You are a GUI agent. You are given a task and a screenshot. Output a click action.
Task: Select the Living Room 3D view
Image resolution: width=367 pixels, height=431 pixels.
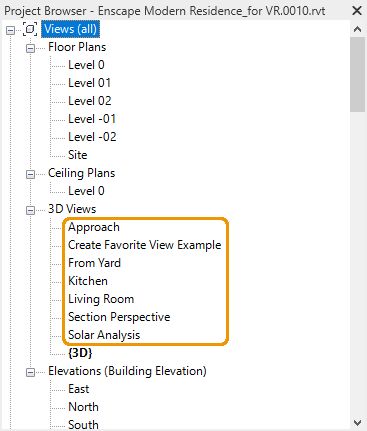click(x=101, y=299)
